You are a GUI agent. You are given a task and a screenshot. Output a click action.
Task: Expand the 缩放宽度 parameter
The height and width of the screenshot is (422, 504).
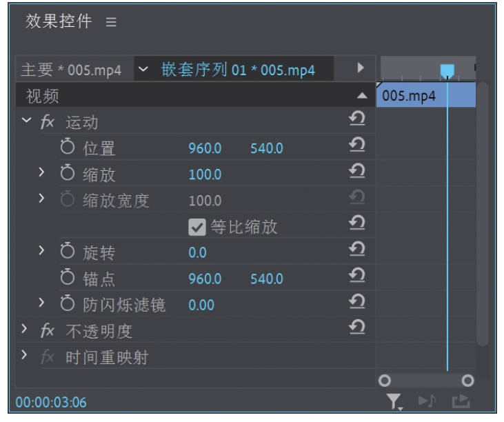click(x=41, y=199)
